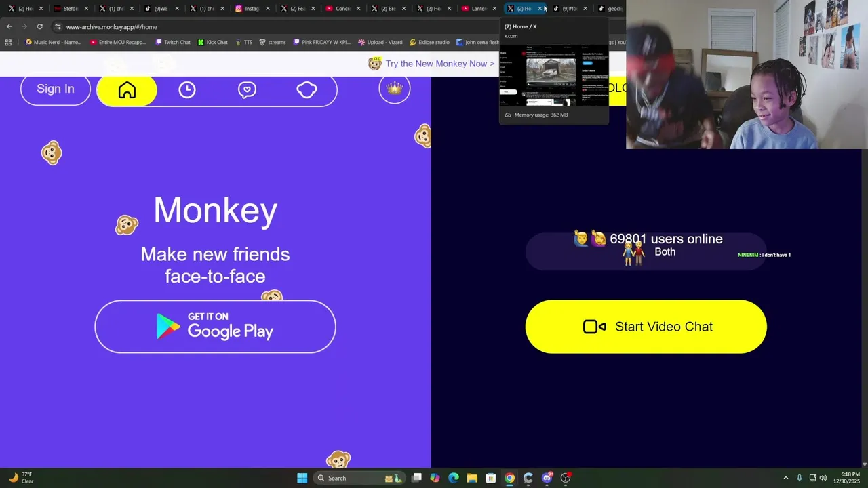Open the Entire MCU Recapp bookmark

(118, 42)
